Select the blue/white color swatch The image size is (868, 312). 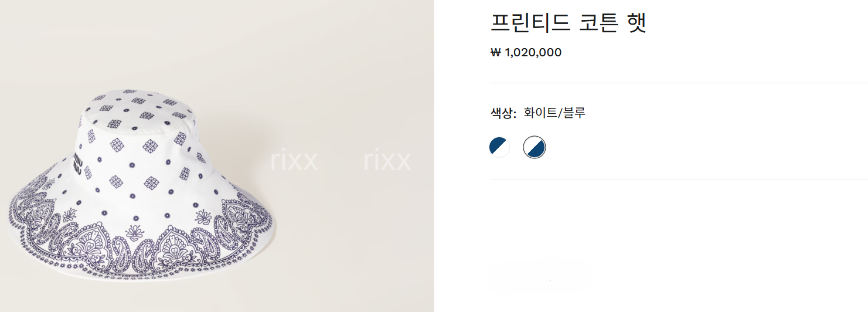tap(499, 147)
